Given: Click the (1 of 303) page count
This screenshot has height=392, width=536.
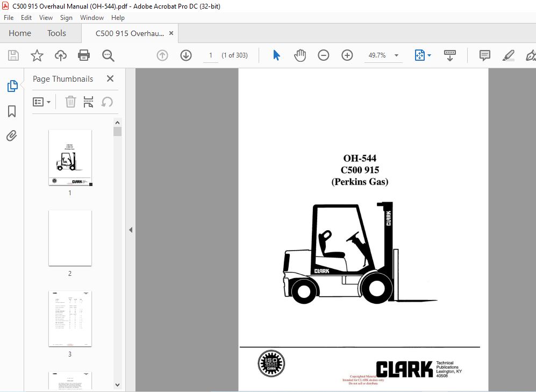Looking at the screenshot, I should coord(234,55).
